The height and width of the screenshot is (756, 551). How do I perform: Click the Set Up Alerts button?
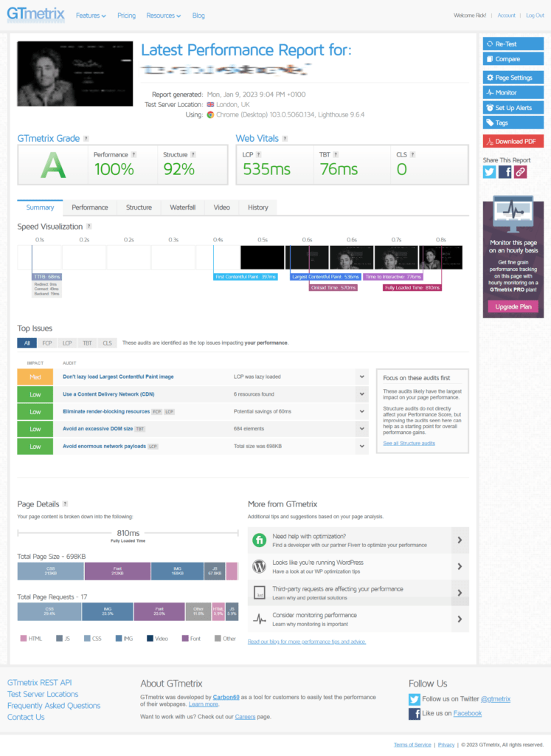(513, 108)
